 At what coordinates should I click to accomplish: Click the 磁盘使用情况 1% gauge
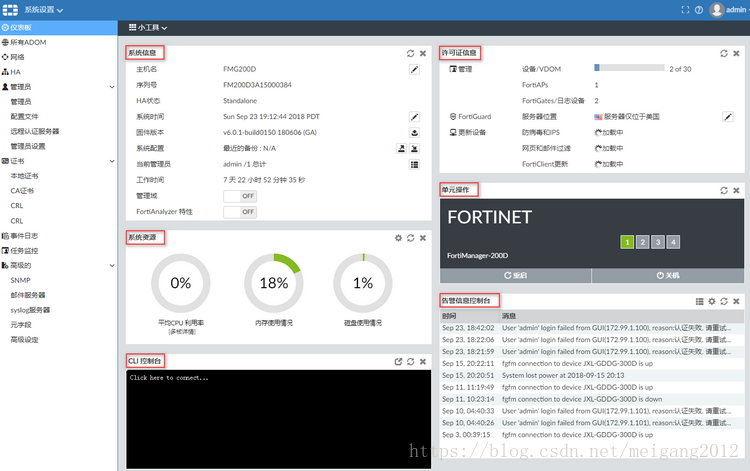pyautogui.click(x=363, y=283)
